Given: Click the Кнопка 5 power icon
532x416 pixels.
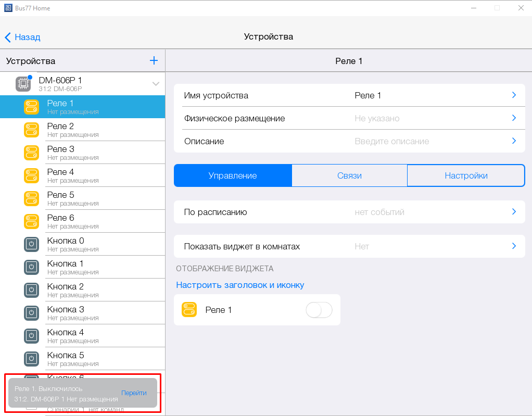Looking at the screenshot, I should tap(32, 359).
